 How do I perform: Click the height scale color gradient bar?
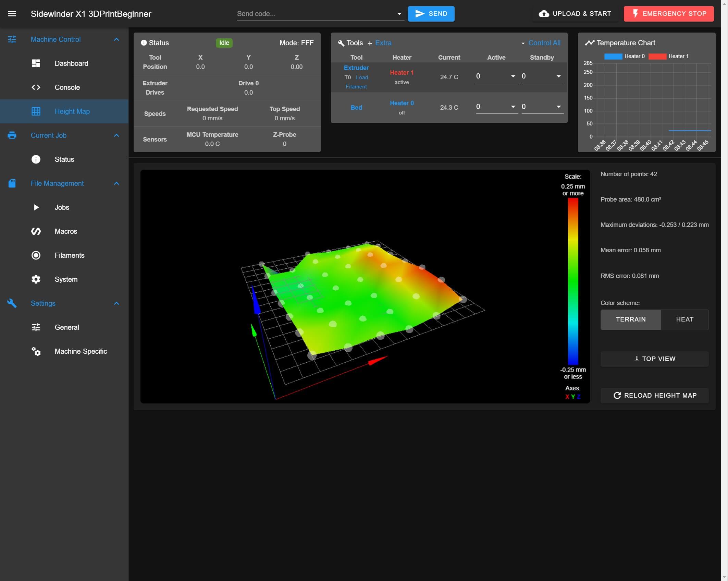coord(573,281)
